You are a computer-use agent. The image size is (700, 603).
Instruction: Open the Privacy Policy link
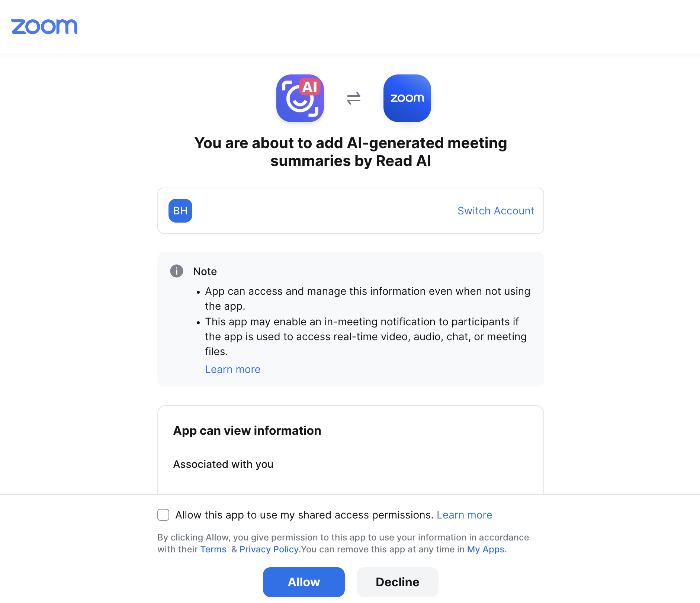point(269,549)
